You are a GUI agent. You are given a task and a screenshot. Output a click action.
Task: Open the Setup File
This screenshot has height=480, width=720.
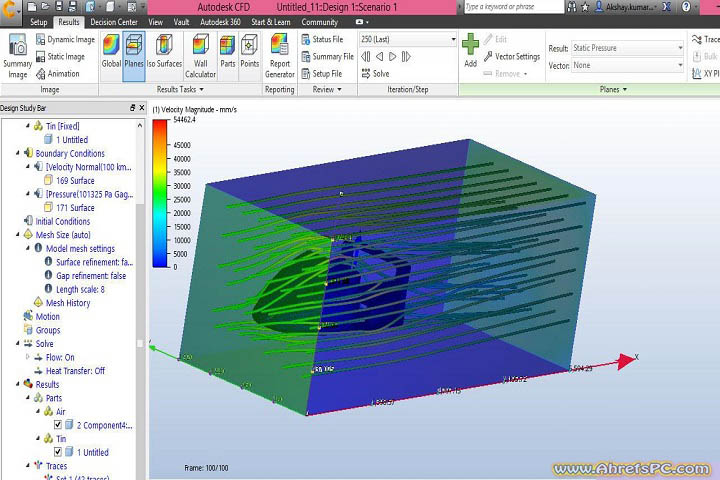pyautogui.click(x=321, y=73)
